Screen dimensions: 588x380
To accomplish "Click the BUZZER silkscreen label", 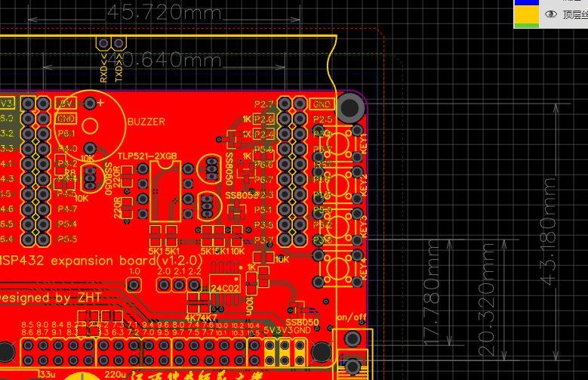I will tap(146, 122).
